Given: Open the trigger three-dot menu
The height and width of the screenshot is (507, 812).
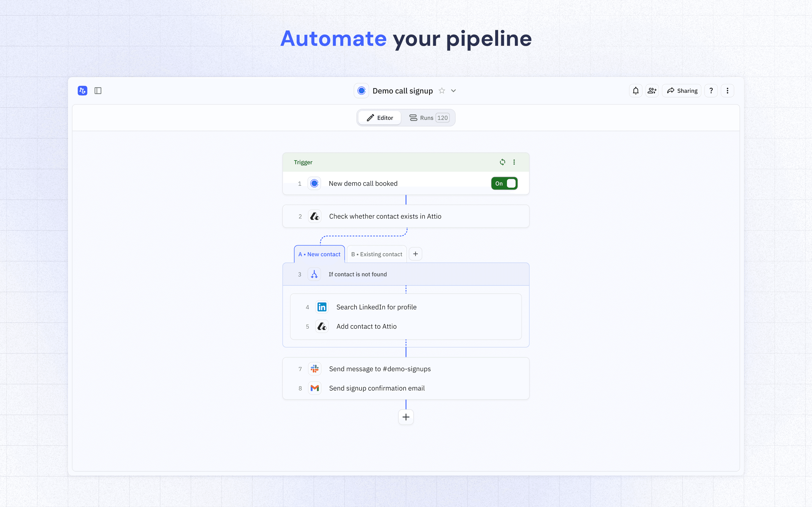Looking at the screenshot, I should 514,162.
